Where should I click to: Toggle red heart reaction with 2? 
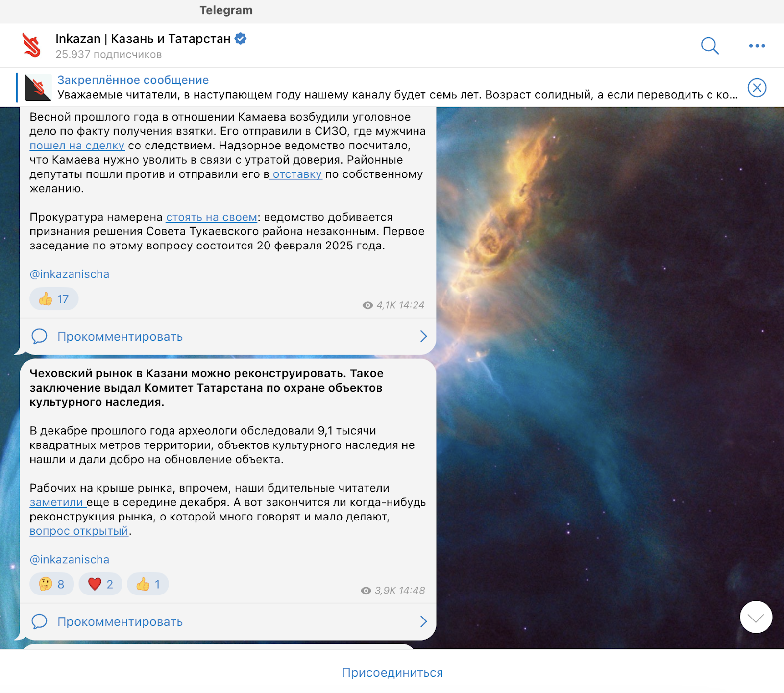point(100,584)
